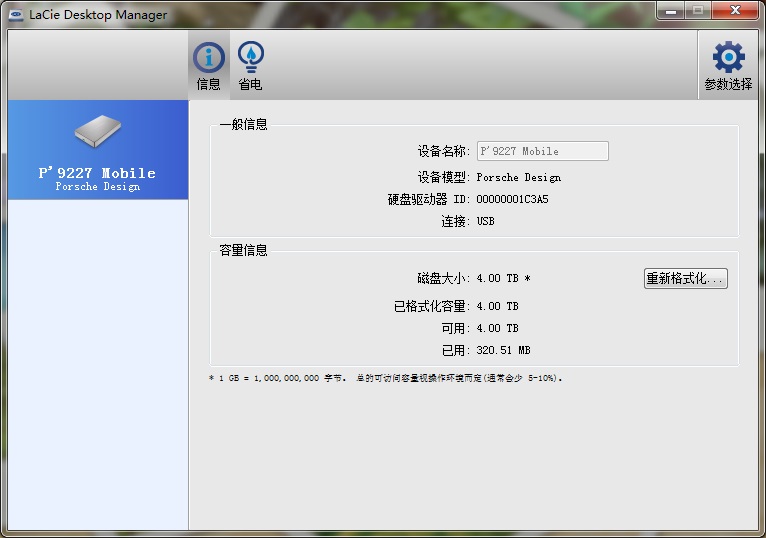Click the 已用 value 320.51 MB
766x538 pixels.
[503, 350]
